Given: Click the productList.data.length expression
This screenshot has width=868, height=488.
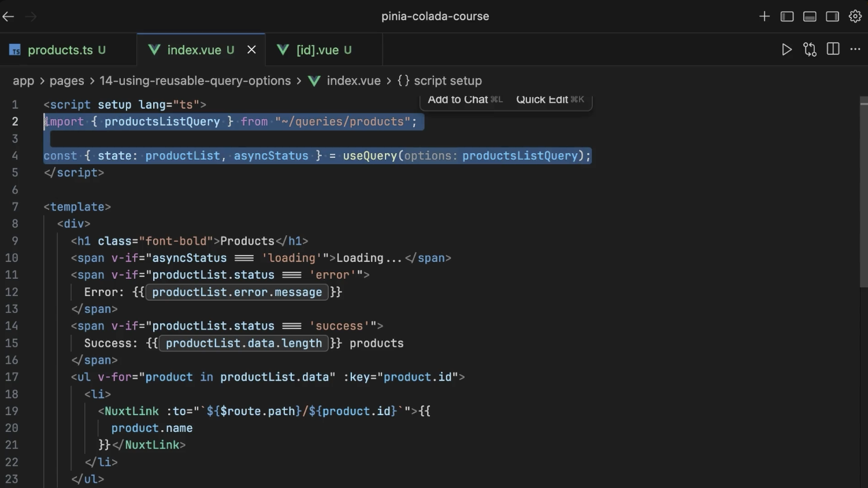Looking at the screenshot, I should coord(244,343).
